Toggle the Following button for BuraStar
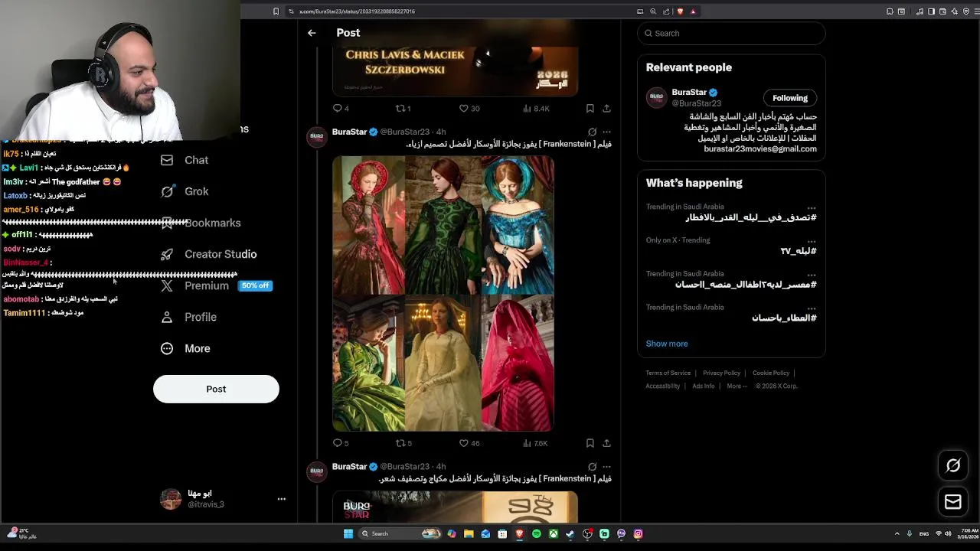The image size is (980, 551). [x=790, y=98]
